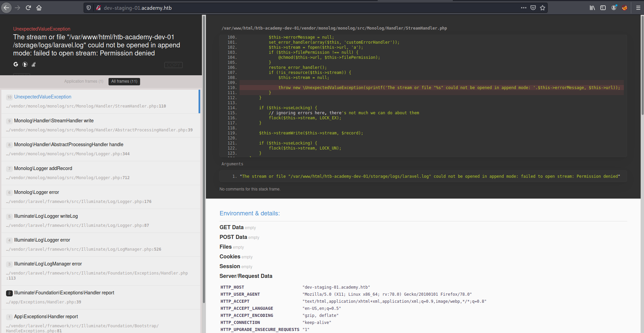
Task: Click the left panel vertical scrollbar
Action: (204, 168)
